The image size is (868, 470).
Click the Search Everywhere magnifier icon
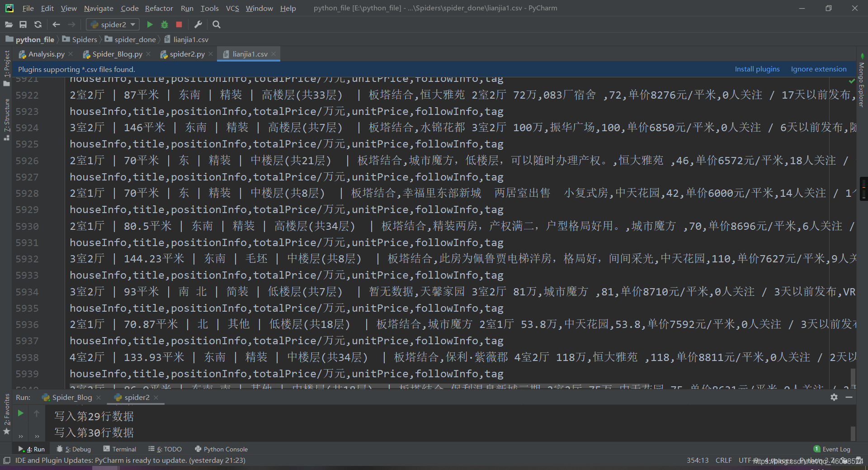click(216, 24)
